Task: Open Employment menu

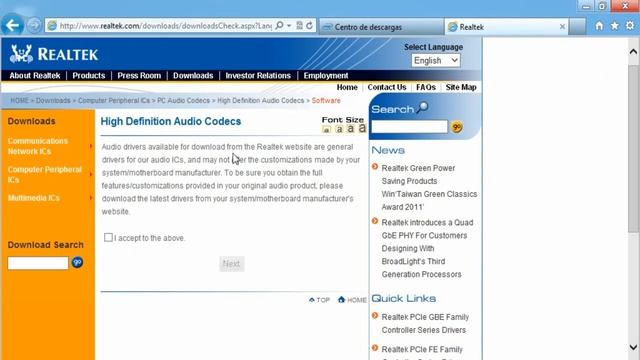Action: pos(326,76)
